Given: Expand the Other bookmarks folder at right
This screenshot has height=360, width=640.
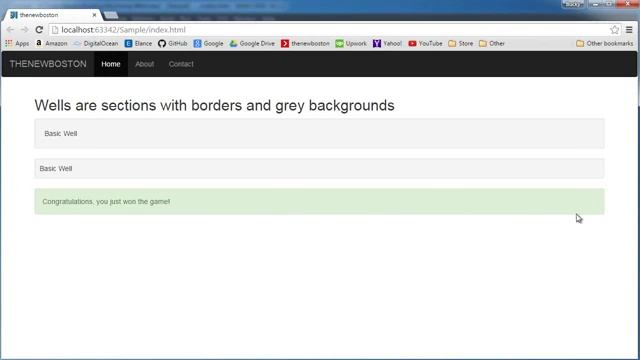Looking at the screenshot, I should click(x=605, y=43).
